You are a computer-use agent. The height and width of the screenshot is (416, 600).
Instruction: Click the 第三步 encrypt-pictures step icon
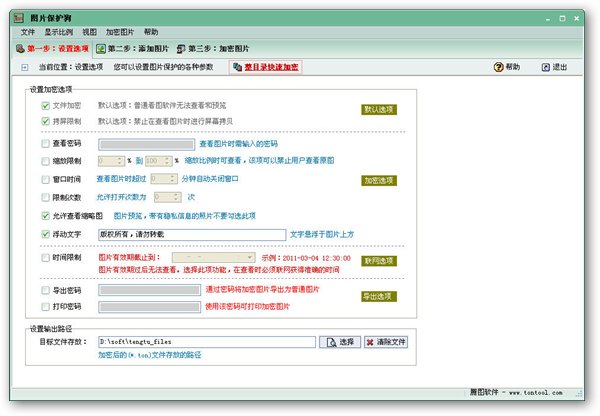181,49
